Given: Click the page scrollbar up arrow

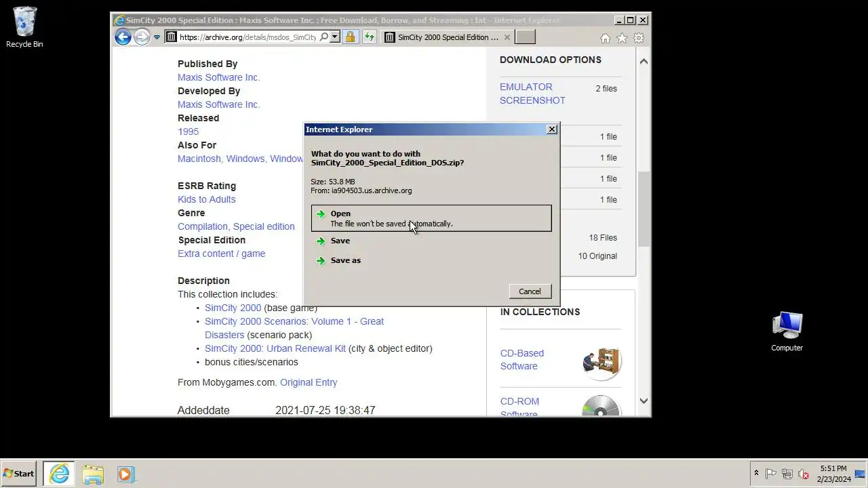Looking at the screenshot, I should [644, 61].
